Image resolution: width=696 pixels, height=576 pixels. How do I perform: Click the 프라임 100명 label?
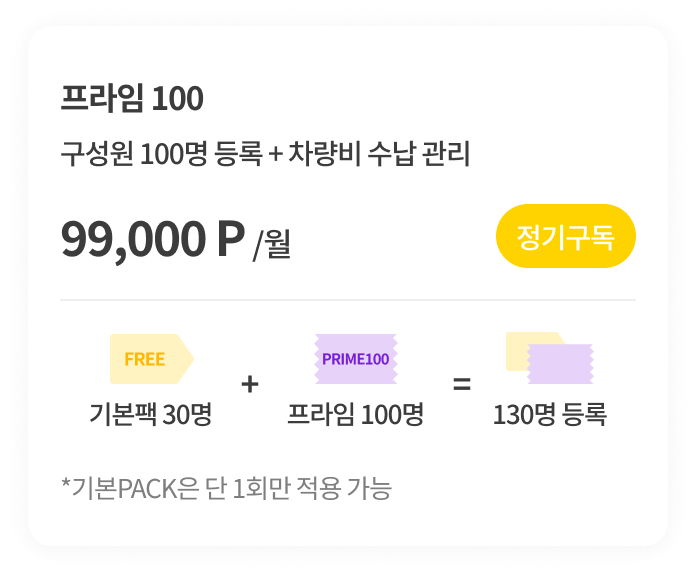pyautogui.click(x=356, y=414)
